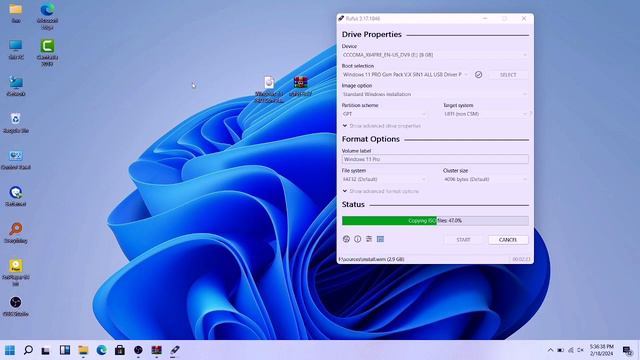Viewport: 640px width, 360px height.
Task: Expand Show advanced drive properties
Action: coord(382,126)
